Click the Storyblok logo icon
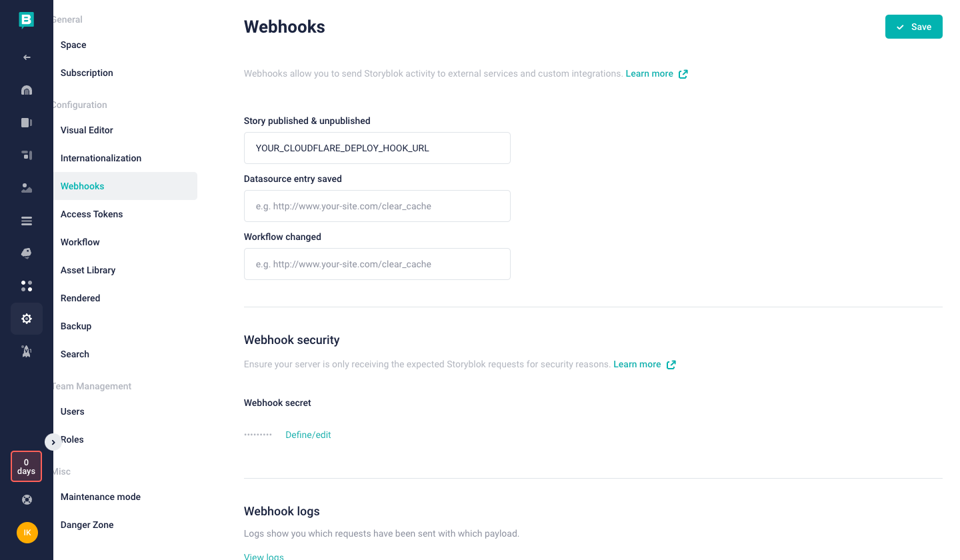 click(26, 20)
